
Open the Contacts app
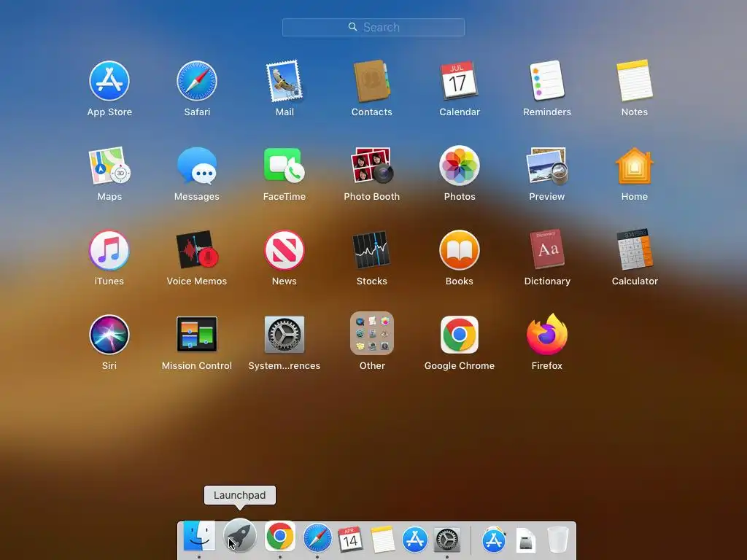point(371,81)
